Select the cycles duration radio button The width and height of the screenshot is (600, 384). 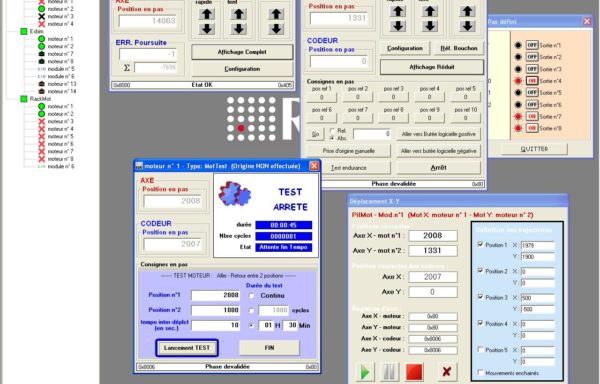[251, 310]
